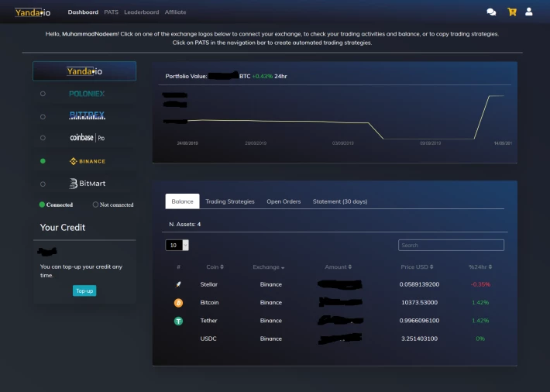Viewport: 550px width, 392px height.
Task: Click the Yanda.io logo in header
Action: [33, 12]
